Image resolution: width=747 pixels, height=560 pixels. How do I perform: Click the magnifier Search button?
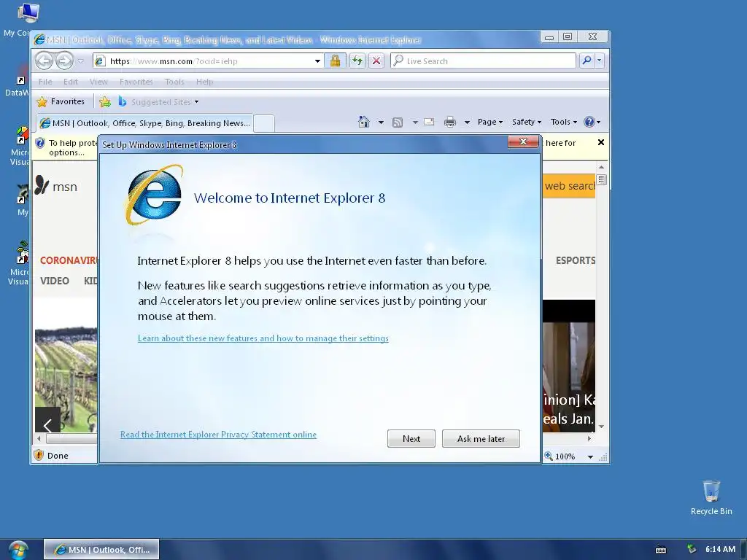[587, 61]
